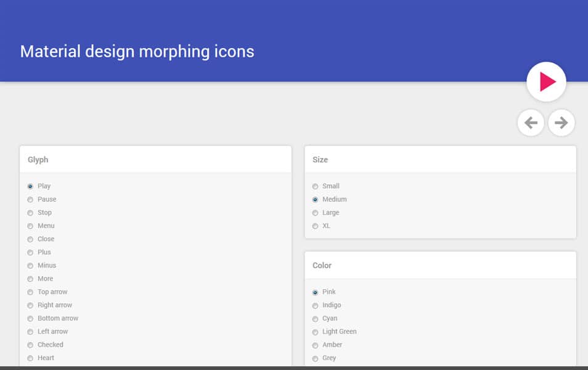The width and height of the screenshot is (588, 370).
Task: Click the Glyph panel header
Action: point(37,159)
